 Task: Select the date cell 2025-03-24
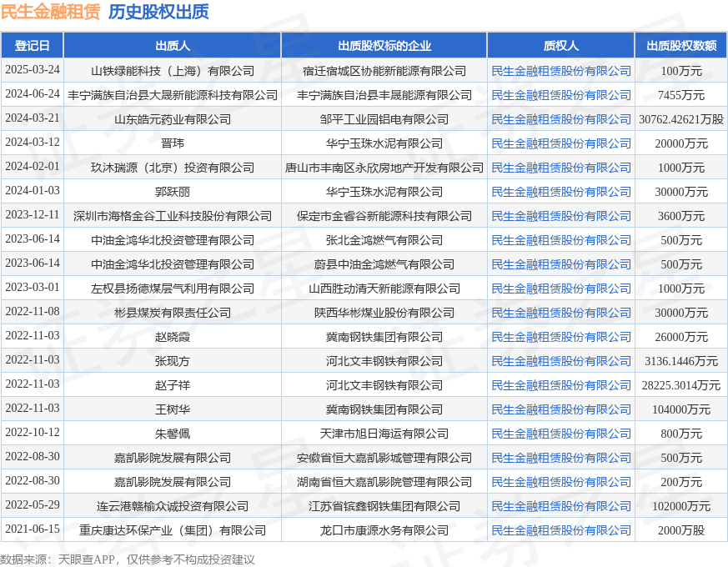33,70
